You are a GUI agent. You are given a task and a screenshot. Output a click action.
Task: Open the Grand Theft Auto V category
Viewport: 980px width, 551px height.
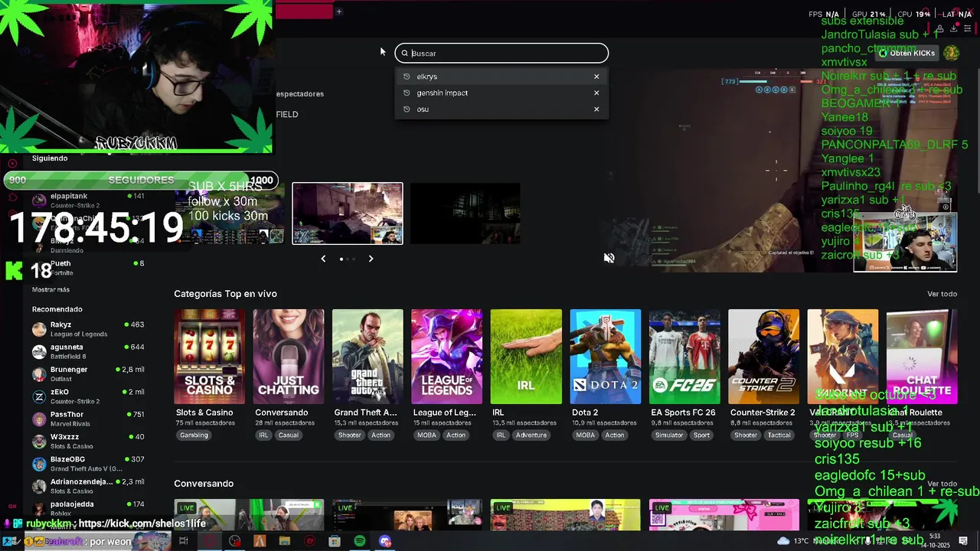point(367,357)
